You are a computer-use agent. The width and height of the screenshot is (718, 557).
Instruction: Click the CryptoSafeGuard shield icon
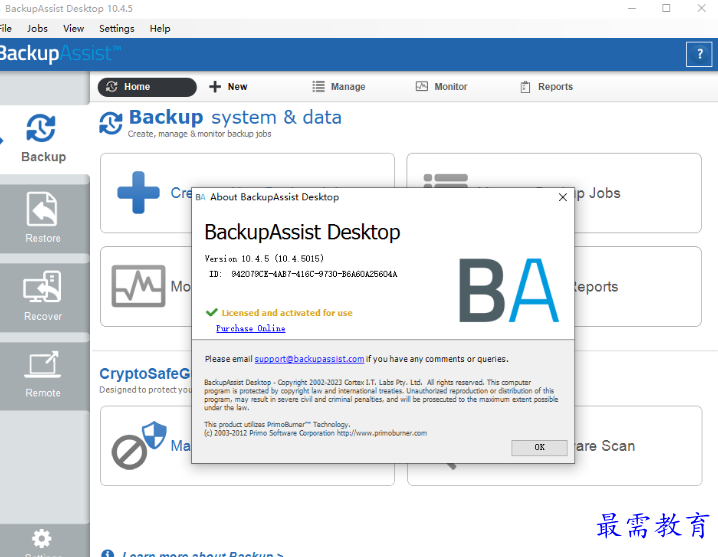(154, 435)
